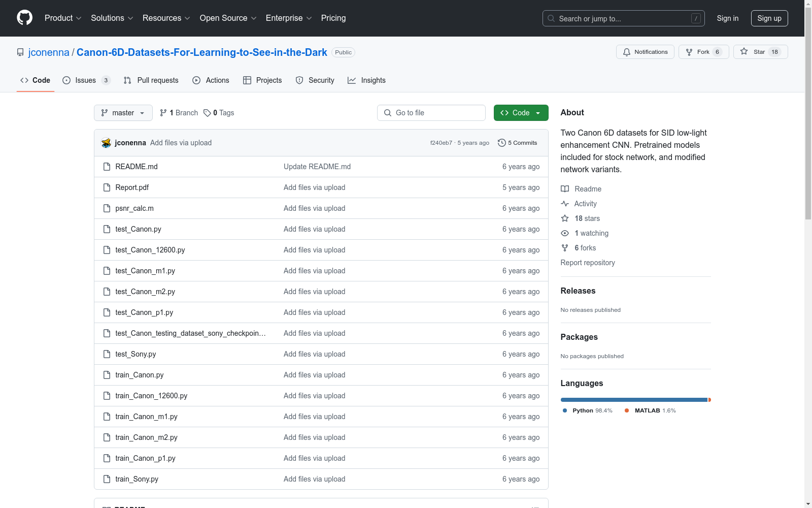Open the train_Canon_12600.py file
Screen dimensions: 812x508
[151, 396]
